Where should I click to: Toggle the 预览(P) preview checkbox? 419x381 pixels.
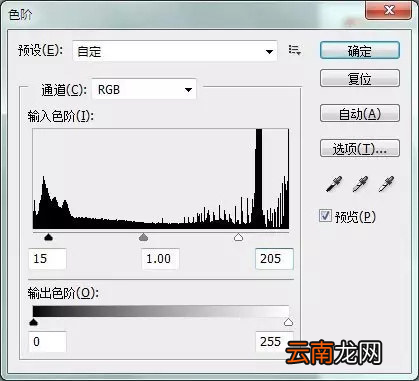pos(325,216)
